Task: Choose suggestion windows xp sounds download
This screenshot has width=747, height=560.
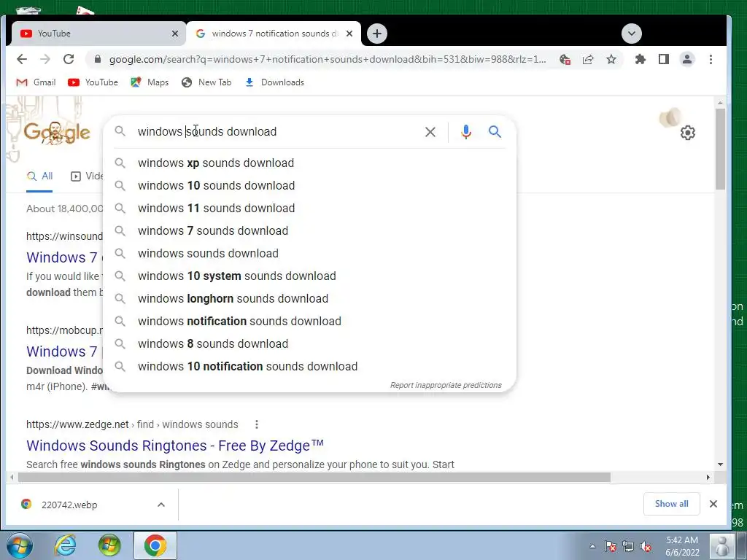Action: click(309, 163)
